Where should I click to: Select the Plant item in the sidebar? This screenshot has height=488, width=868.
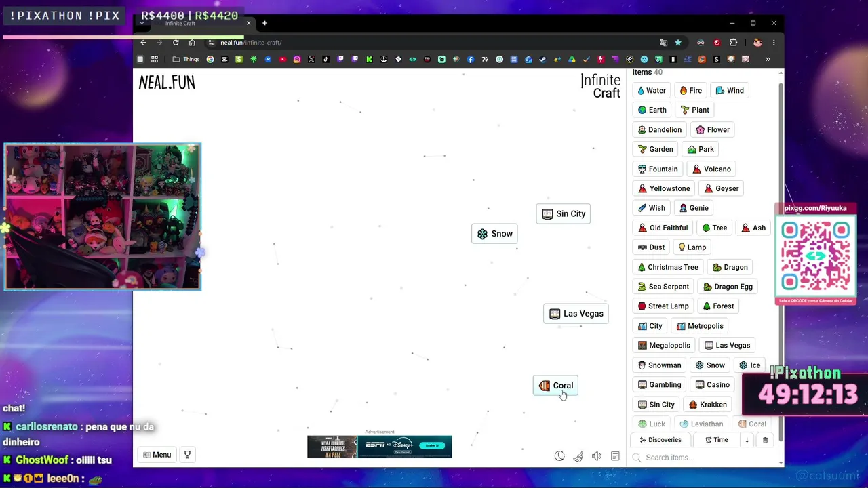[x=694, y=110]
